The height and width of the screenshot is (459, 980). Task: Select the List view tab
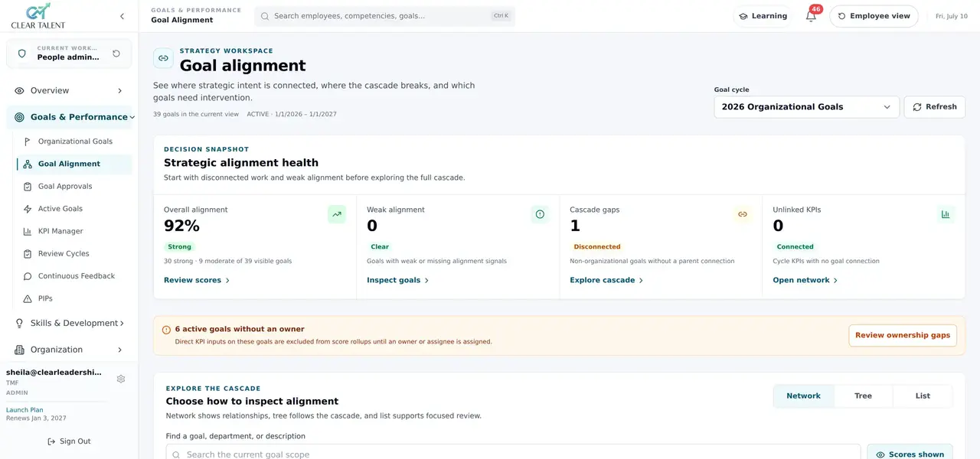point(923,396)
